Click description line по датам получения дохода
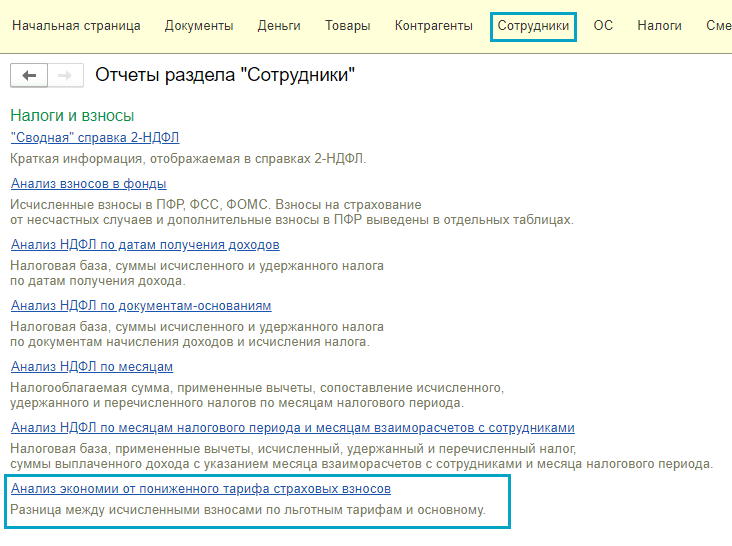Viewport: 732px width, 546px height. [98, 281]
